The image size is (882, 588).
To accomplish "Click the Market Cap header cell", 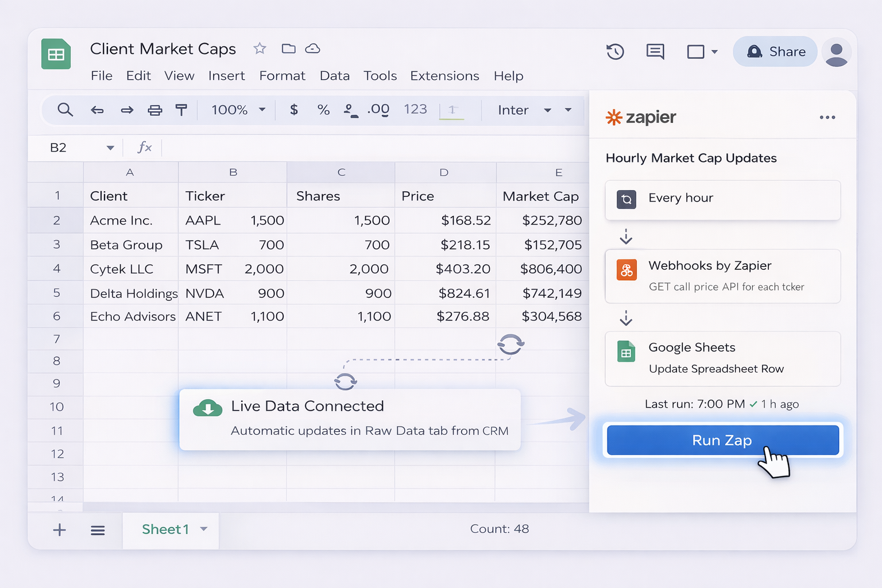I will [x=543, y=196].
